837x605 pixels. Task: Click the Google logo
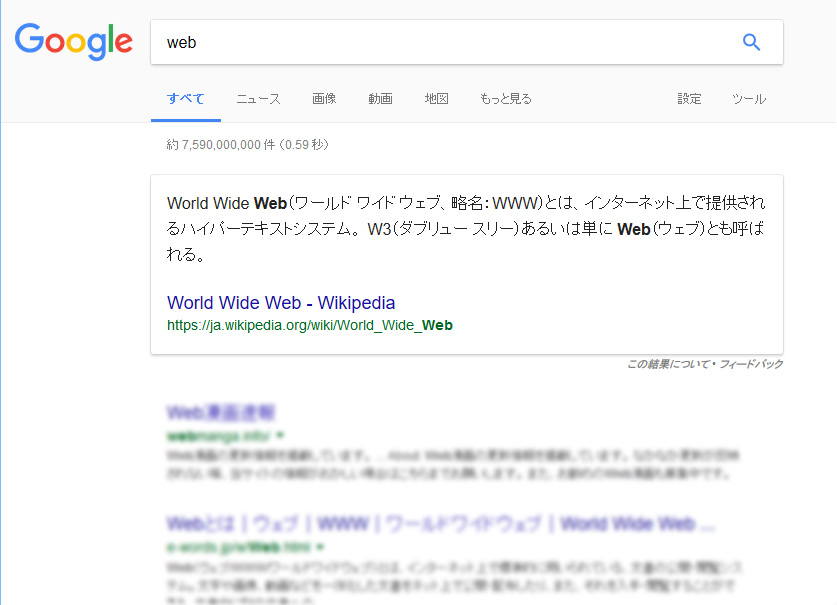tap(74, 42)
